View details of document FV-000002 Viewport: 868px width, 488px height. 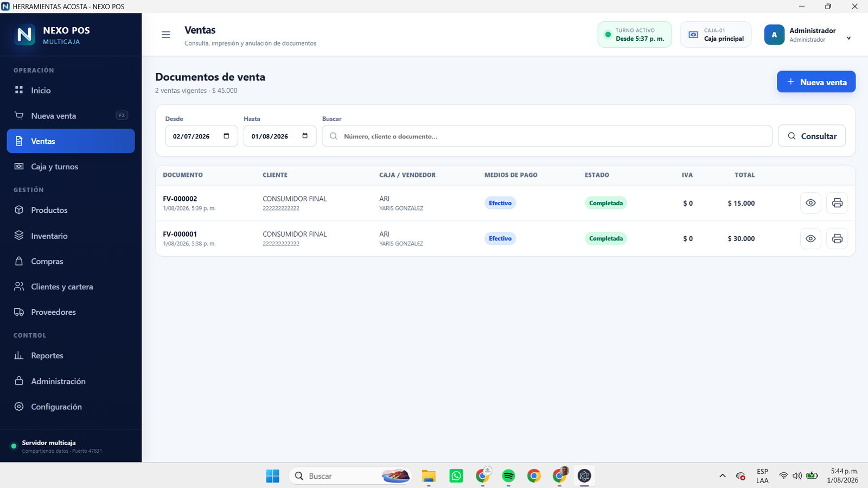810,203
